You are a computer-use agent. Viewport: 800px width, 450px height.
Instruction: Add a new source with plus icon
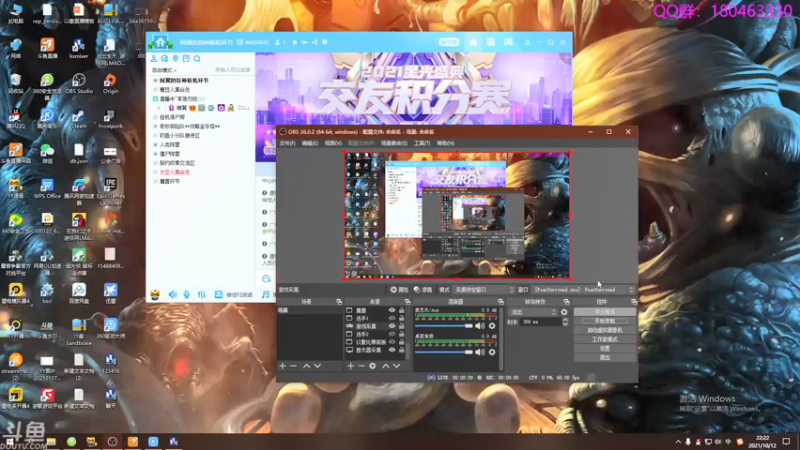[x=351, y=366]
